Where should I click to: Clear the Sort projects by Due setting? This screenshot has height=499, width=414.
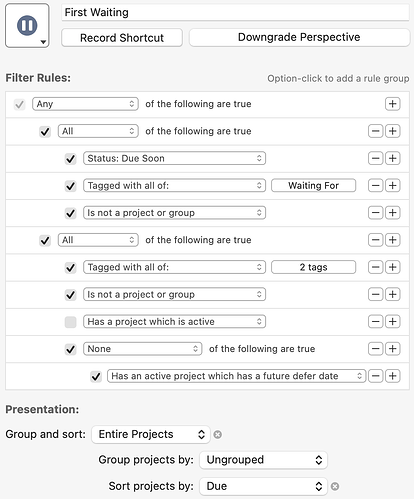pos(335,486)
